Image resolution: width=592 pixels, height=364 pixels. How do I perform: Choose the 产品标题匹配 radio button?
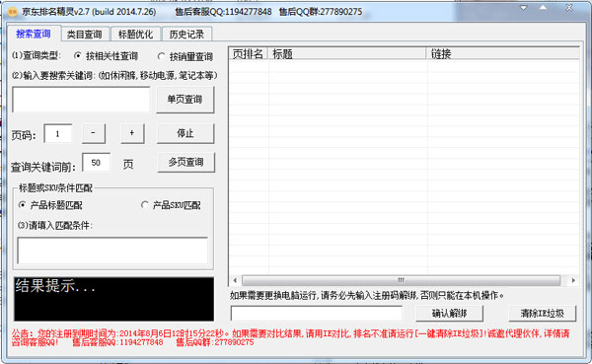50,205
